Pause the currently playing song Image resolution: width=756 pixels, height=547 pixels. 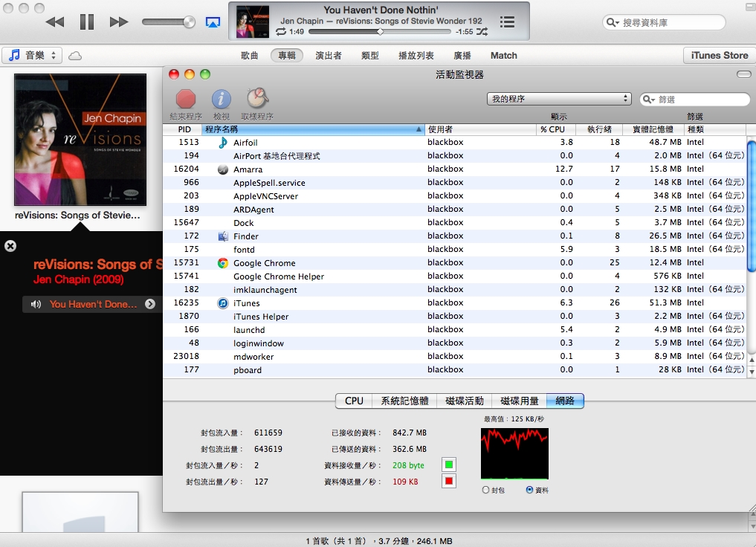pyautogui.click(x=87, y=22)
